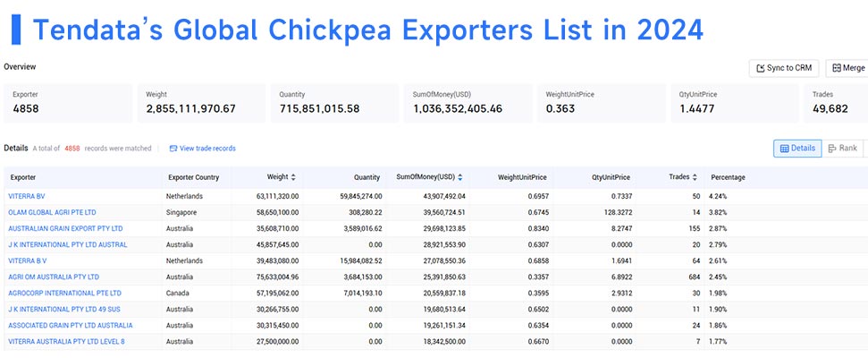The height and width of the screenshot is (358, 868).
Task: Click the Sync to CRM button
Action: (784, 68)
